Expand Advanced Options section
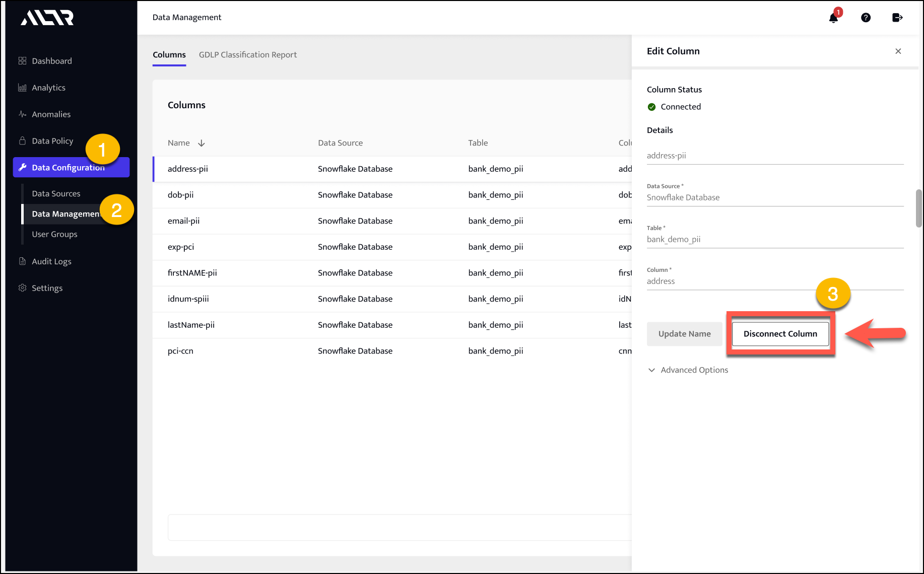The image size is (924, 574). pyautogui.click(x=694, y=370)
